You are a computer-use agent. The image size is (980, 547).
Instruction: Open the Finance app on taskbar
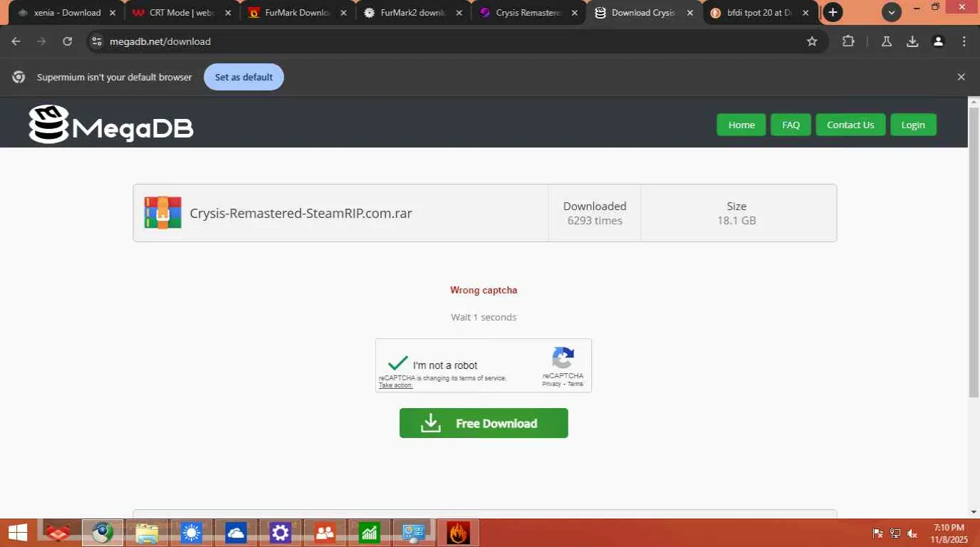369,533
